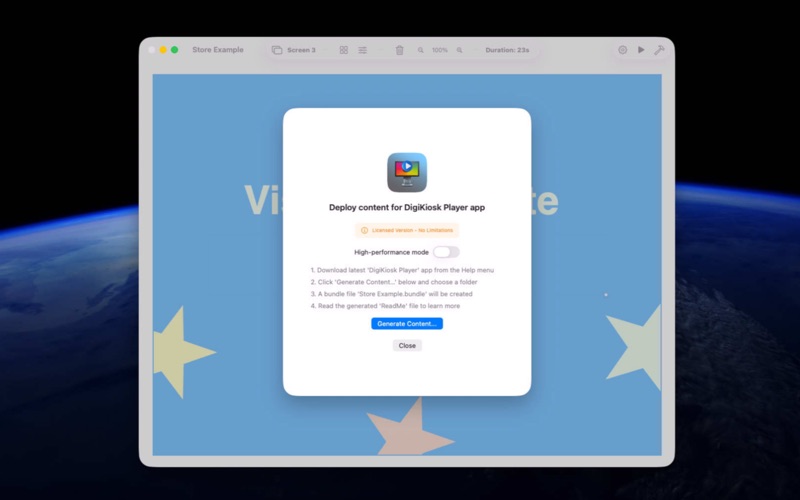Click step 4 'Read the generated ReadMe' text
The image size is (800, 500).
coord(385,306)
